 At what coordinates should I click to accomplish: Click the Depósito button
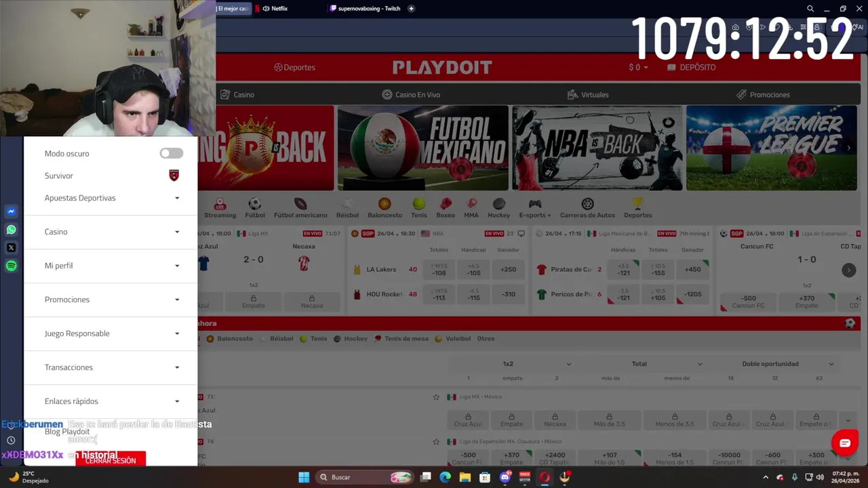tap(691, 67)
